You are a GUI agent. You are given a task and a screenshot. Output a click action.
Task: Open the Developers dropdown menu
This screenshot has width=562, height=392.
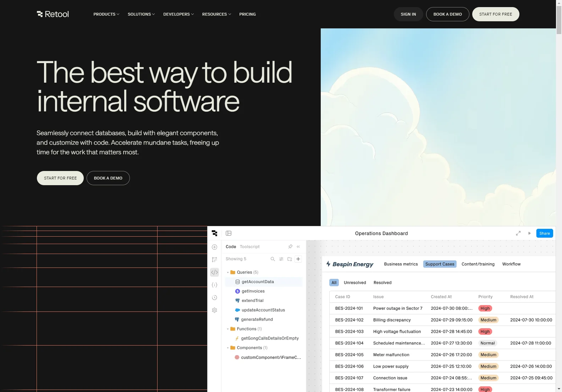(178, 14)
